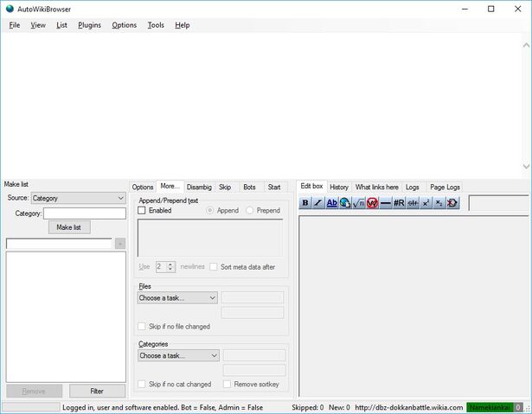Open Files 'Choose a task...' dropdown

coord(177,297)
